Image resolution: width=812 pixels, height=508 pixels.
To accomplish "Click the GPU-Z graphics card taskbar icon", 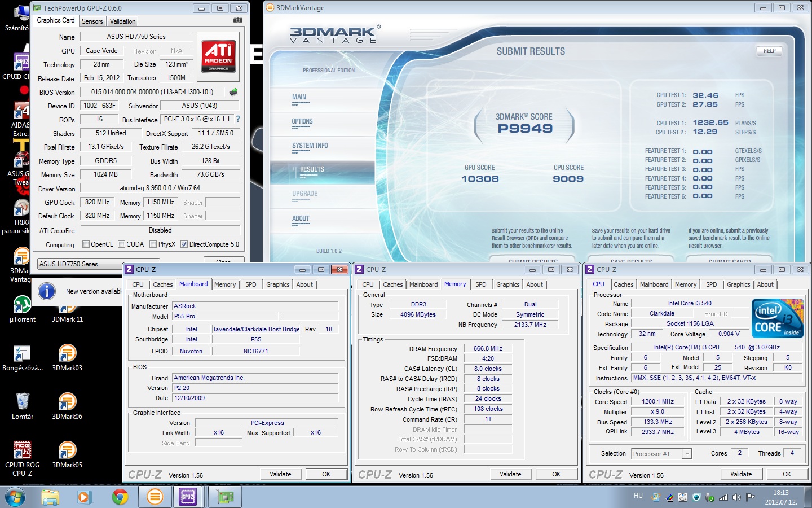I will [x=225, y=497].
